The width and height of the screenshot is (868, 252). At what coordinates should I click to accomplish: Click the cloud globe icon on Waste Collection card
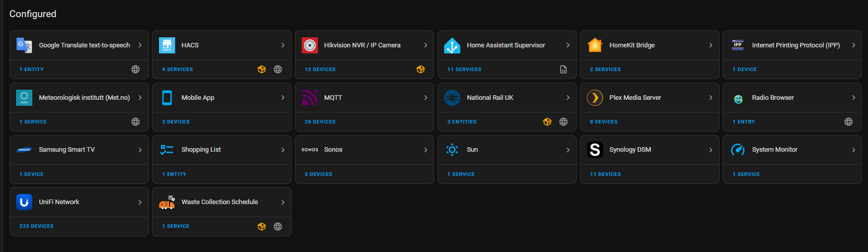click(278, 227)
